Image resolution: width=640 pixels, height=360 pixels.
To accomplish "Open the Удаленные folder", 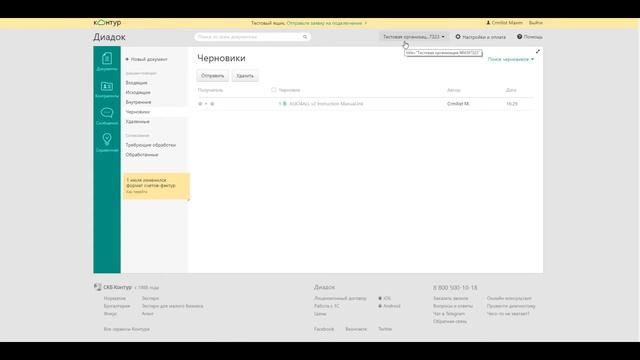I will point(138,122).
